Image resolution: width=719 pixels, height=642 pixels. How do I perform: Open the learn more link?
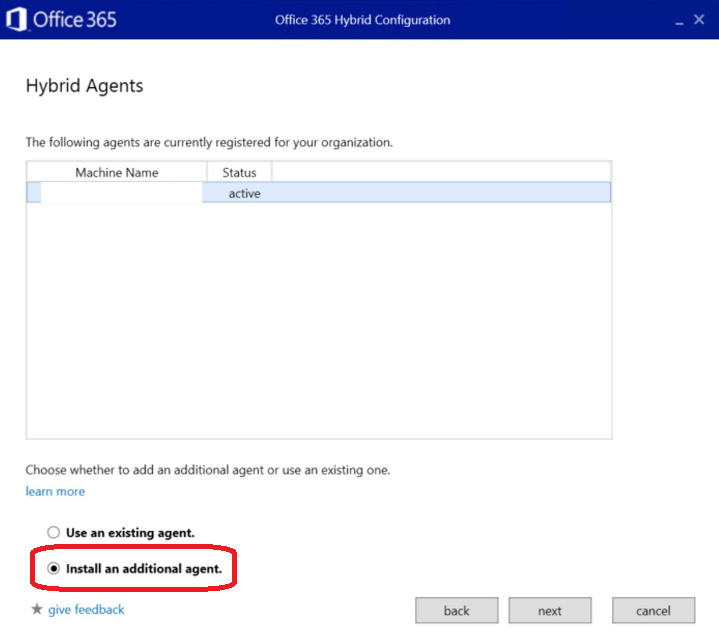(55, 491)
